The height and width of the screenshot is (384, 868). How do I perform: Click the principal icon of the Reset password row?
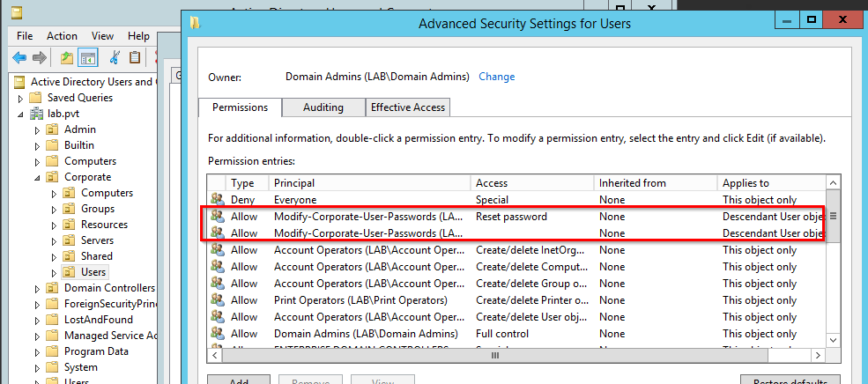(x=217, y=217)
